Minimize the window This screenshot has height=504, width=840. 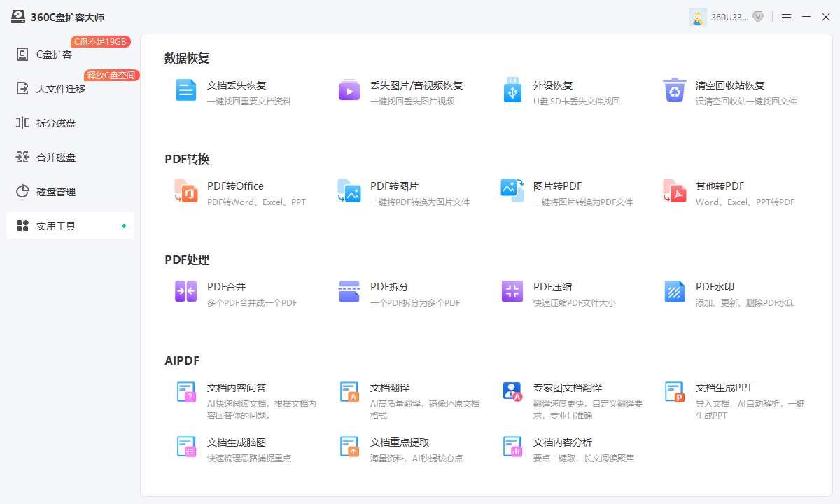pos(806,17)
